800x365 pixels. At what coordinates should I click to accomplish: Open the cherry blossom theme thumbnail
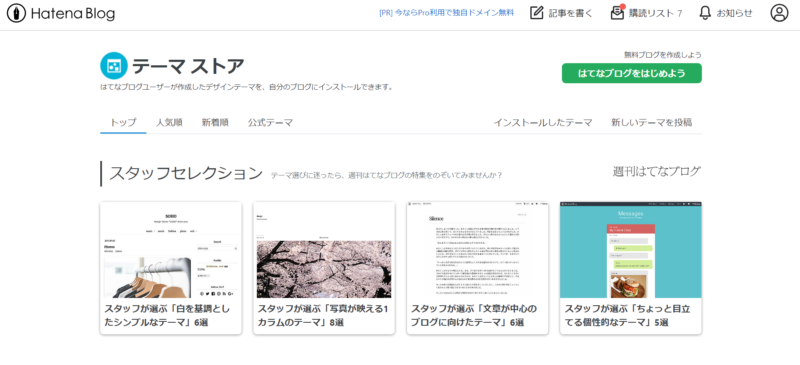[x=324, y=250]
